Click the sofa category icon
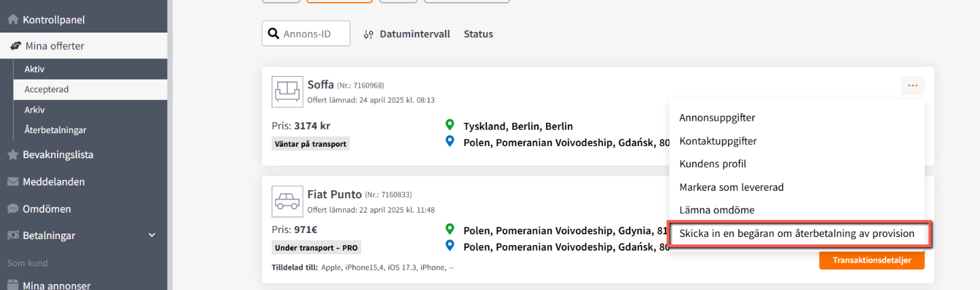Screen dimensions: 980x290 [287, 91]
